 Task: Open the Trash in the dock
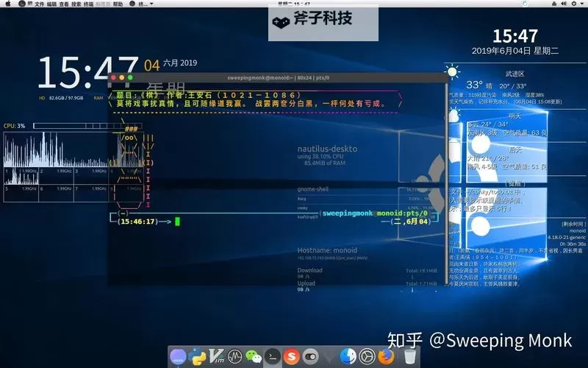[x=409, y=357]
